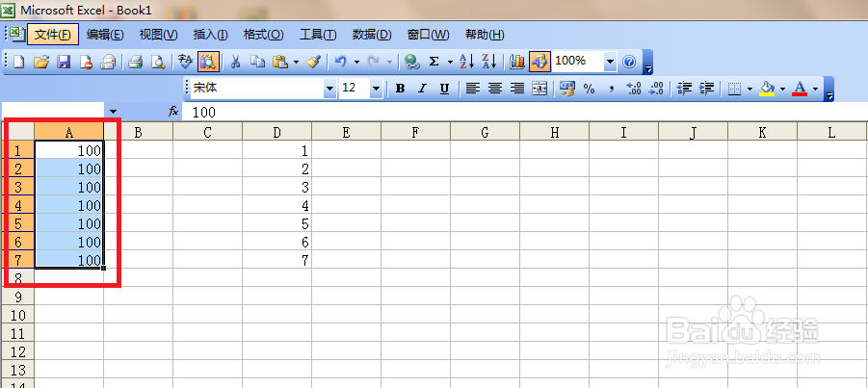Cut selection with the scissors icon
868x388 pixels.
pos(235,62)
